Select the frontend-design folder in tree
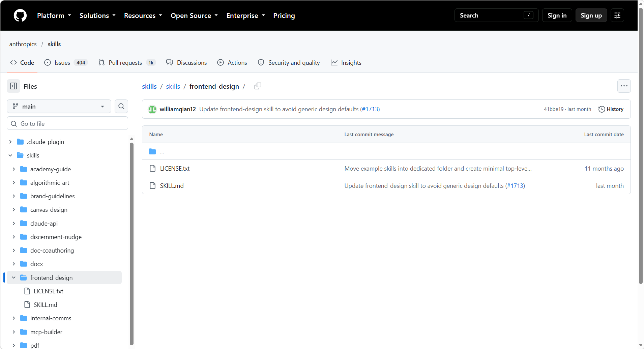Screen dimensions: 644x349 pos(64,278)
